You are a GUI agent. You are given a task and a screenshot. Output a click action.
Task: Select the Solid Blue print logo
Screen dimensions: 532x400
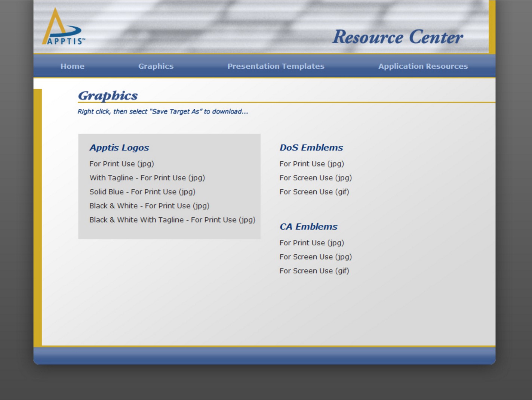coord(142,192)
